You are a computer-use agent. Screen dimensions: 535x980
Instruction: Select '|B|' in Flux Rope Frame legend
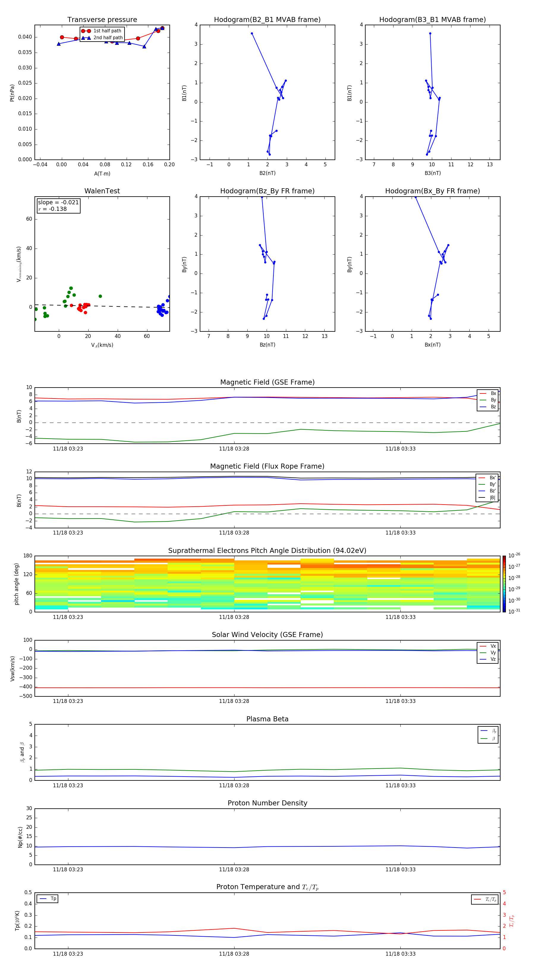[x=487, y=498]
